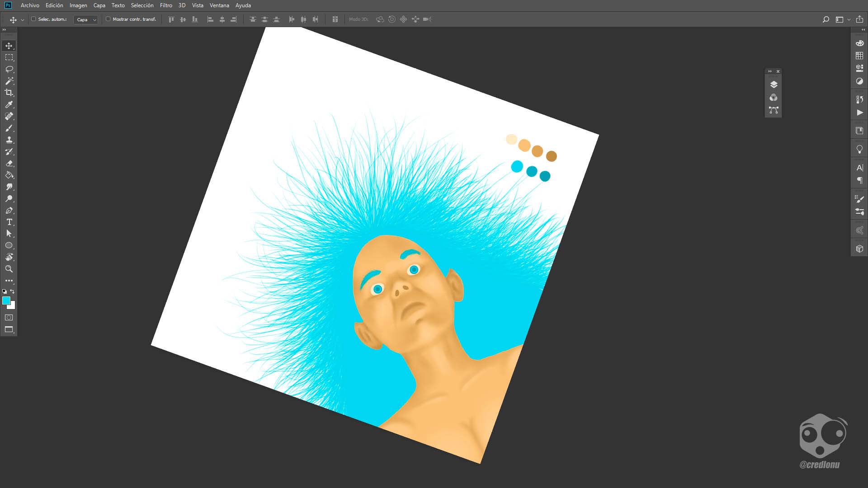Open the 3D cube panel
Image resolution: width=868 pixels, height=488 pixels.
859,249
